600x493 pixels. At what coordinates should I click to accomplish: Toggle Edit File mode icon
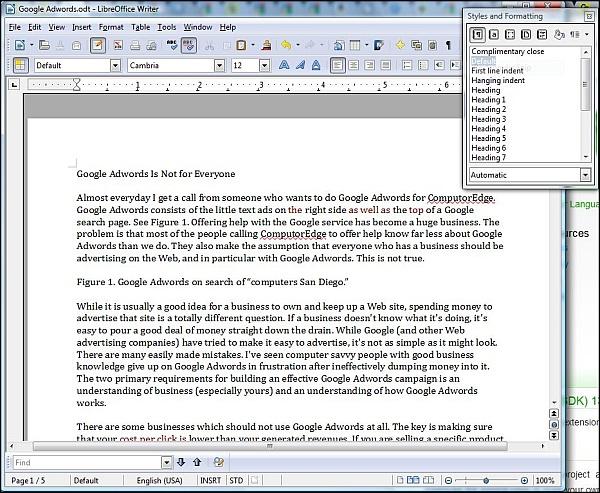(98, 45)
